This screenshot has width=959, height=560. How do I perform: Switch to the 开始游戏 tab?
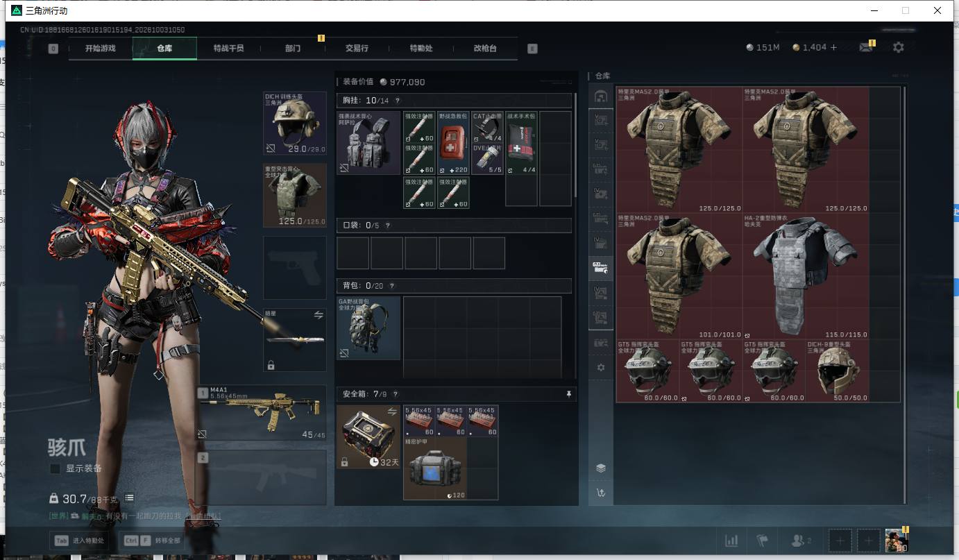(101, 49)
